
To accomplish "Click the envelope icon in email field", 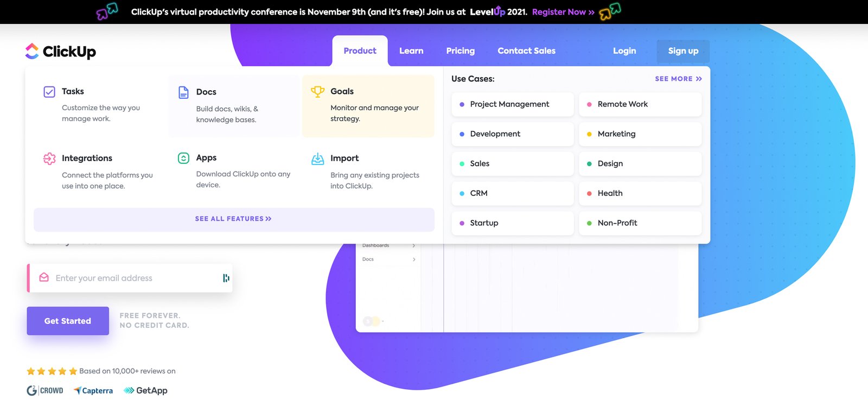I will (44, 277).
